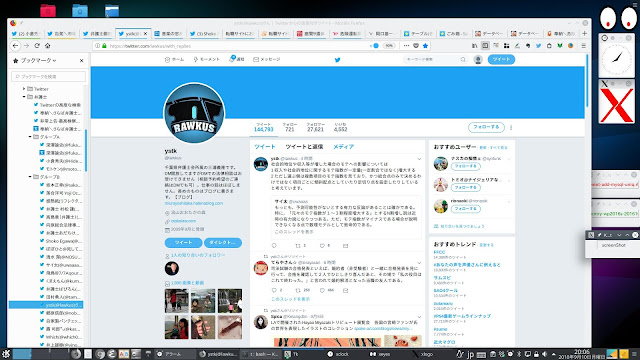
Task: Click the direct message button under bio
Action: (223, 242)
